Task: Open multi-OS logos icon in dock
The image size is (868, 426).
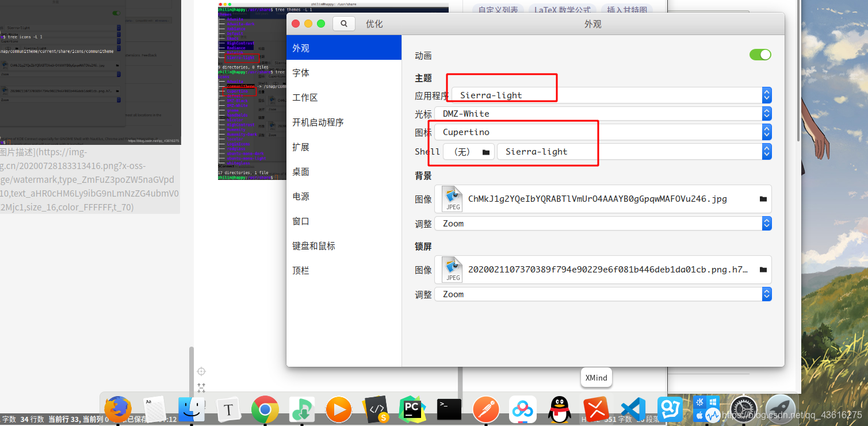Action: click(707, 409)
